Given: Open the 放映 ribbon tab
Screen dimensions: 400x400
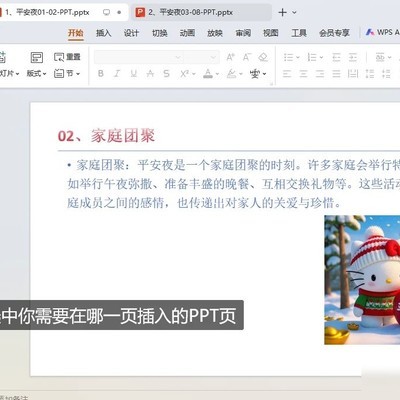Looking at the screenshot, I should coord(215,33).
